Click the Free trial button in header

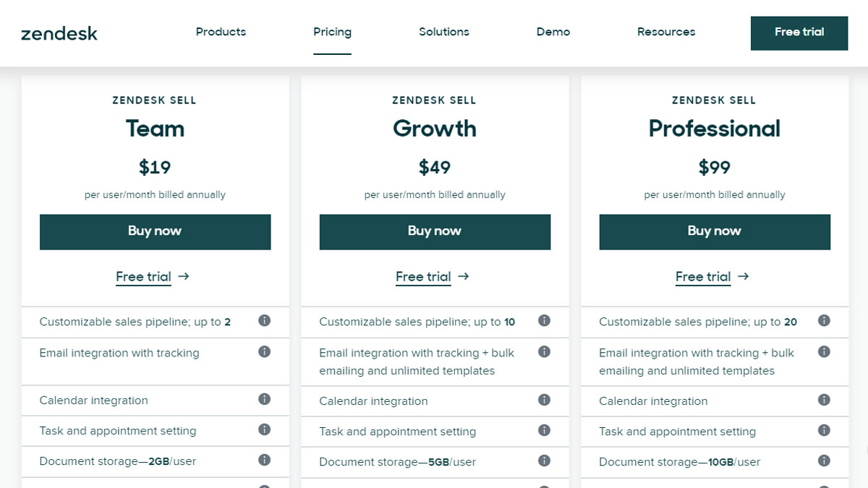(799, 33)
